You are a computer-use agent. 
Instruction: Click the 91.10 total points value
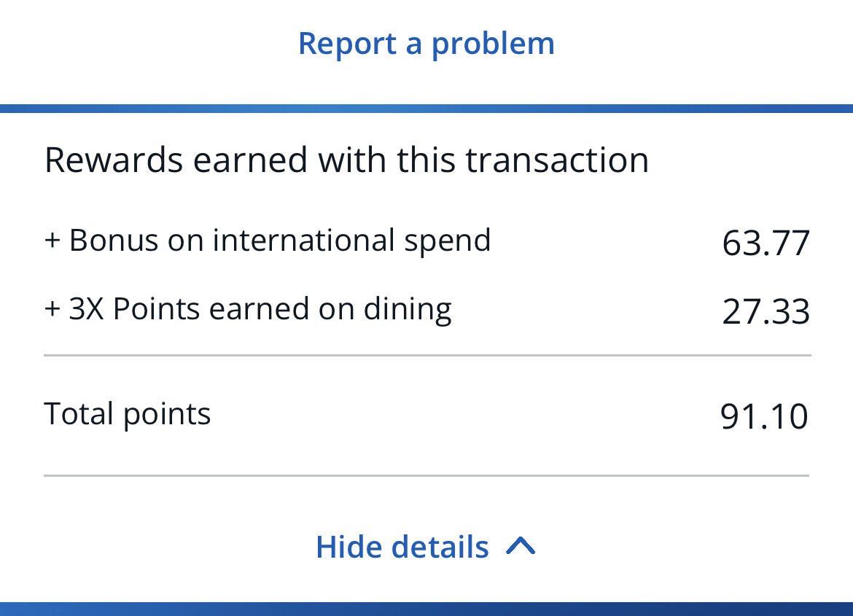764,416
